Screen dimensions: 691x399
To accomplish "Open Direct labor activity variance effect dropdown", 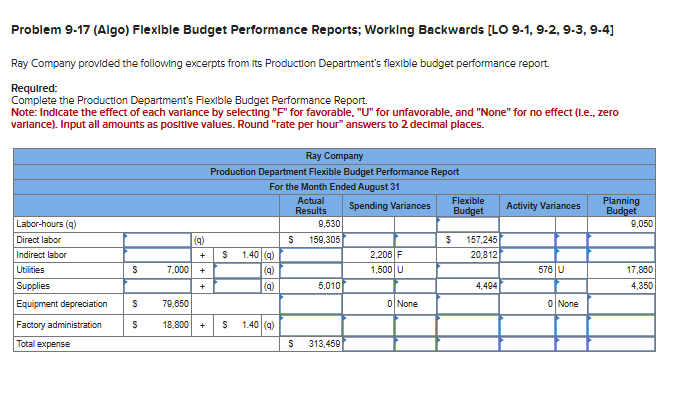I will coord(571,240).
